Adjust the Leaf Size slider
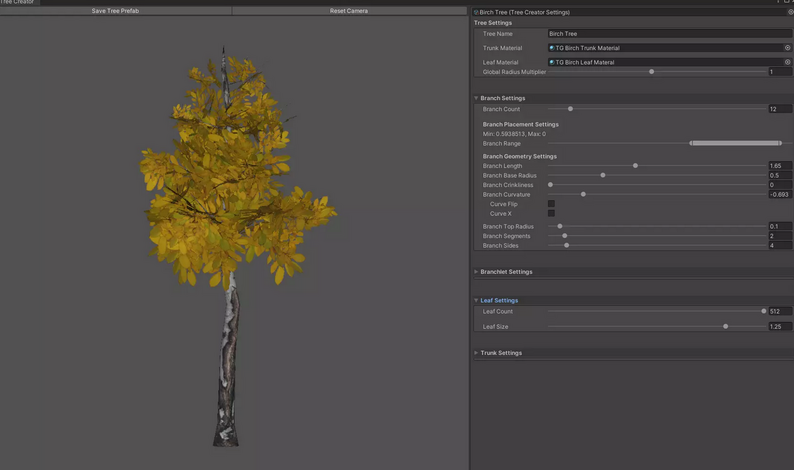794x470 pixels. point(726,327)
